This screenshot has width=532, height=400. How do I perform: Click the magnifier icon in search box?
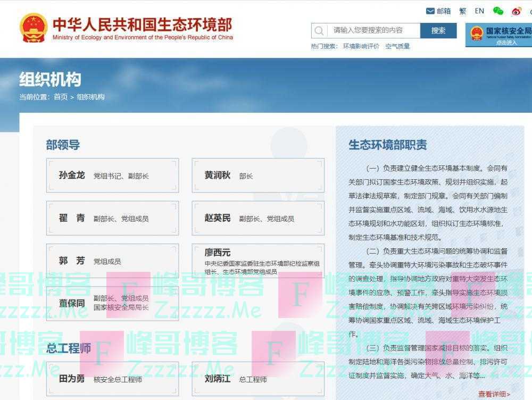click(319, 31)
